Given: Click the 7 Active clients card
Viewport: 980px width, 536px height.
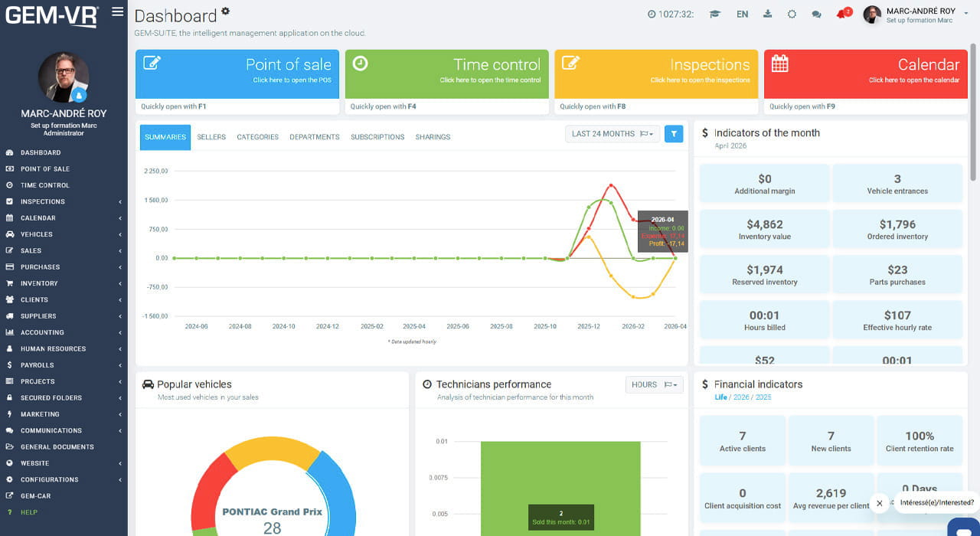Looking at the screenshot, I should [x=743, y=441].
